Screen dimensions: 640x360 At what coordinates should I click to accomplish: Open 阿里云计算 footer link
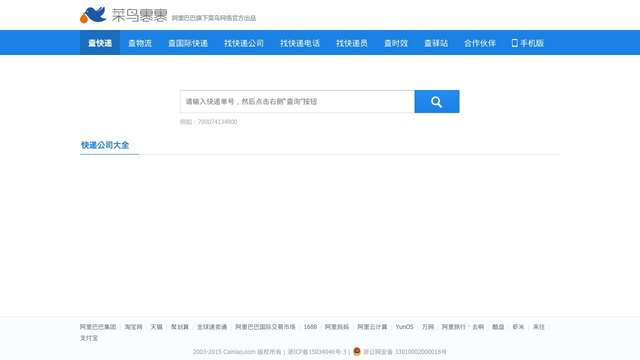point(372,327)
